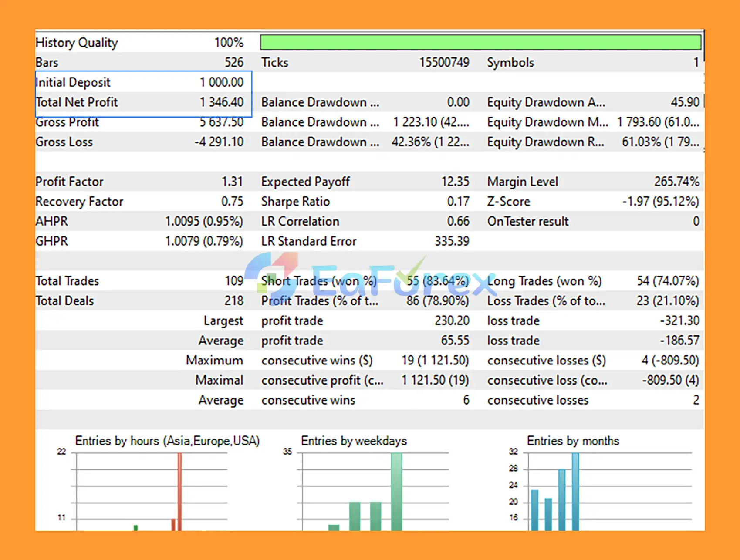Viewport: 740px width, 560px height.
Task: Click Gross Loss value -4 291.10
Action: pos(219,142)
